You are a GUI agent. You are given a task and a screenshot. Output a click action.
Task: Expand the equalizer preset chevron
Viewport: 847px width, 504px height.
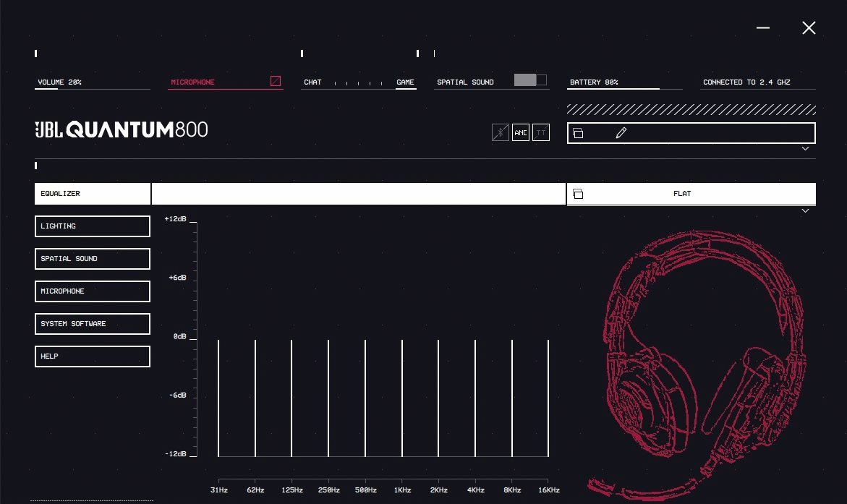pyautogui.click(x=805, y=210)
